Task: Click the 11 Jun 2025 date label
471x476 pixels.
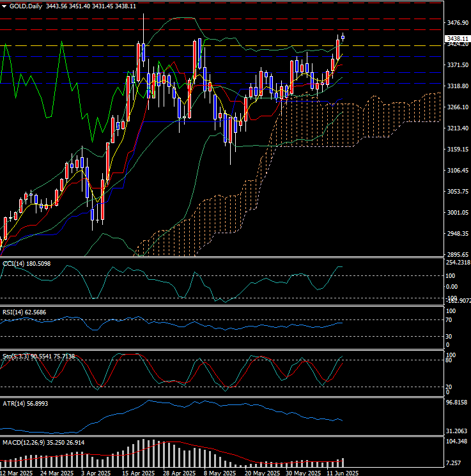Action: click(x=343, y=473)
